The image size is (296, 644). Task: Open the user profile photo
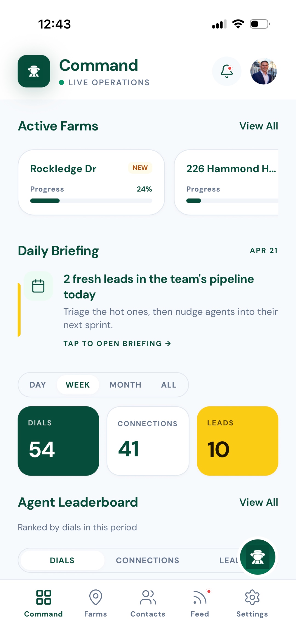tap(263, 71)
